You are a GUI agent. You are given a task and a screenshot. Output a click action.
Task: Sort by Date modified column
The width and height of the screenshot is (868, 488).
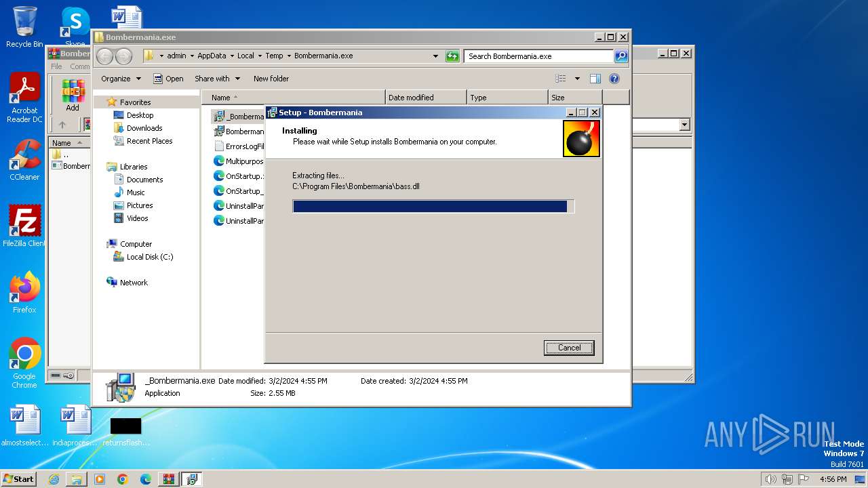pyautogui.click(x=426, y=98)
